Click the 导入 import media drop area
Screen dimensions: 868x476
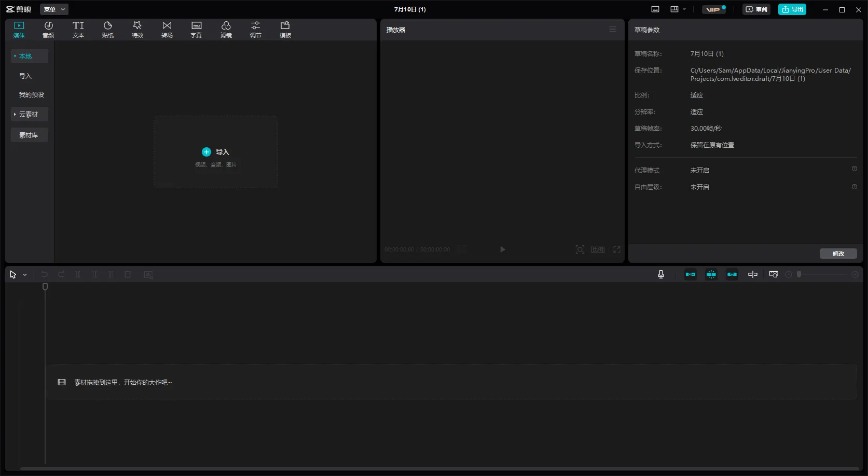coord(216,152)
